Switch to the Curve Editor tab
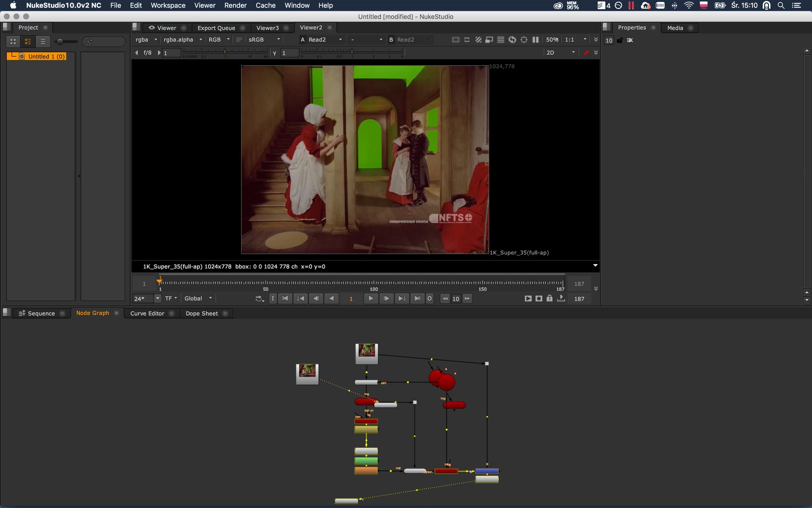Image resolution: width=812 pixels, height=508 pixels. tap(147, 313)
